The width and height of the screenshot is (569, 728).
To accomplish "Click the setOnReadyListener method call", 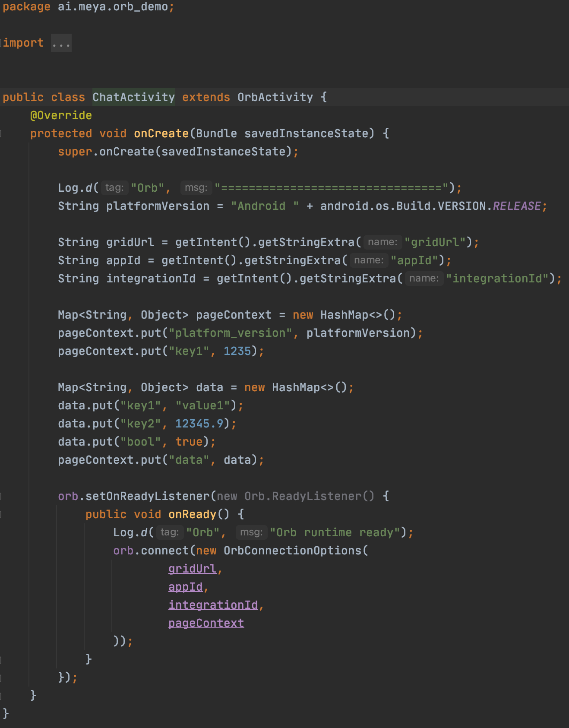I will (147, 496).
